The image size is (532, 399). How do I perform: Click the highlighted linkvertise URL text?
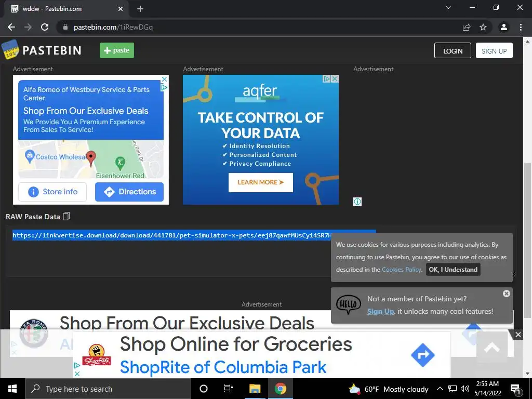(x=171, y=235)
